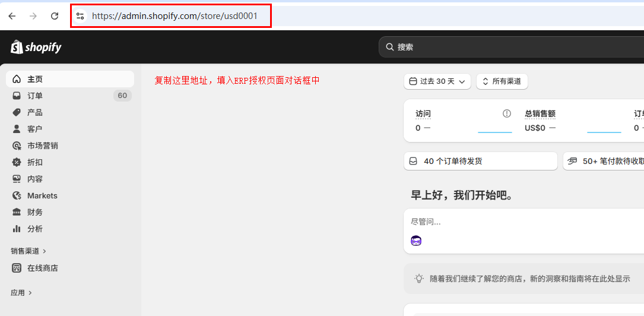
Task: Click the browser forward arrow
Action: [x=33, y=16]
